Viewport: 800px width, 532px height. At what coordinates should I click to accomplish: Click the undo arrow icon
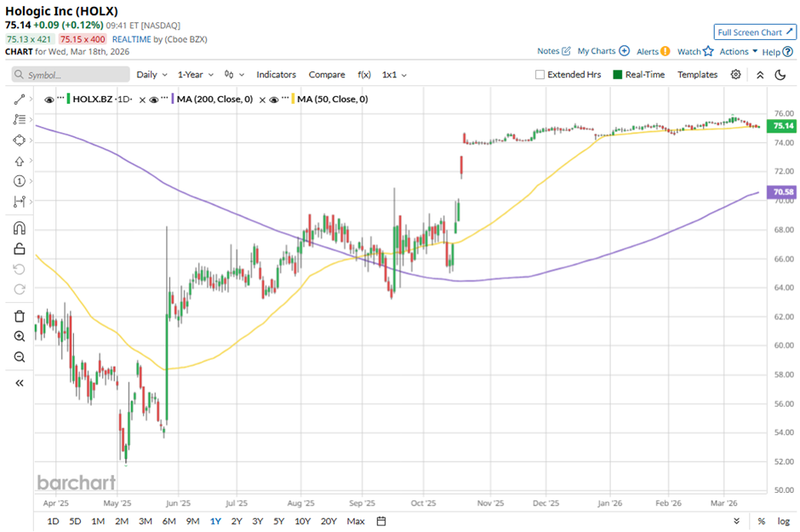[19, 269]
